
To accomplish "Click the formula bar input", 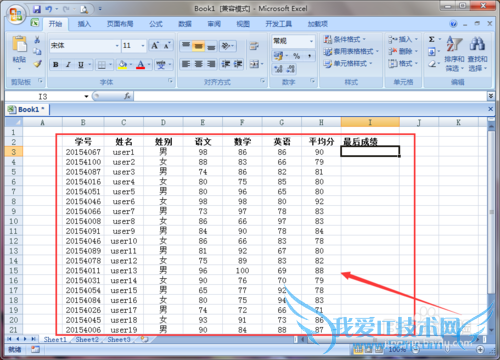I will 310,96.
